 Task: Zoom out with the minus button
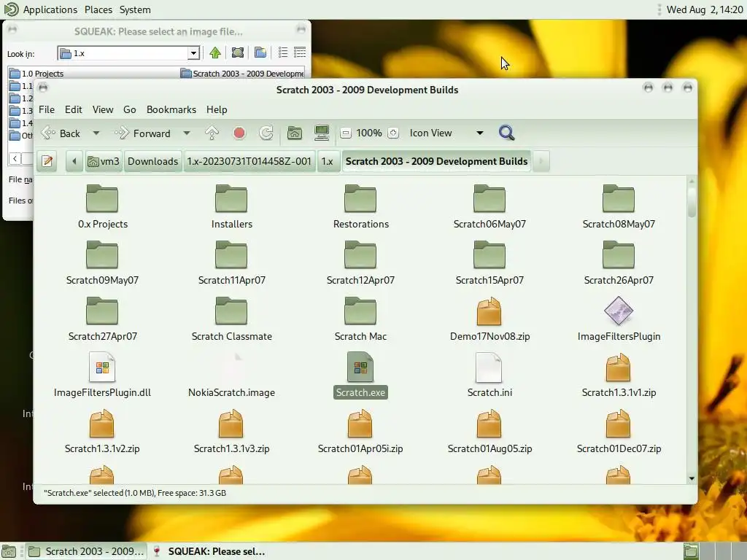click(346, 133)
